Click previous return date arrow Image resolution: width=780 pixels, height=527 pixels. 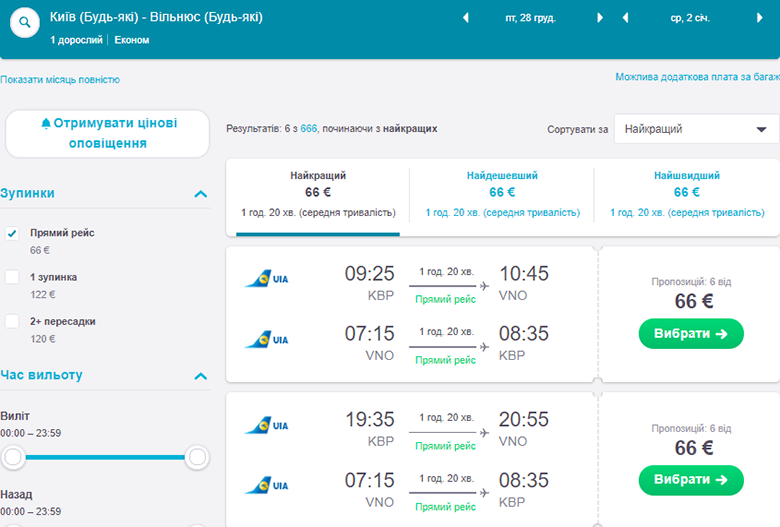[626, 18]
